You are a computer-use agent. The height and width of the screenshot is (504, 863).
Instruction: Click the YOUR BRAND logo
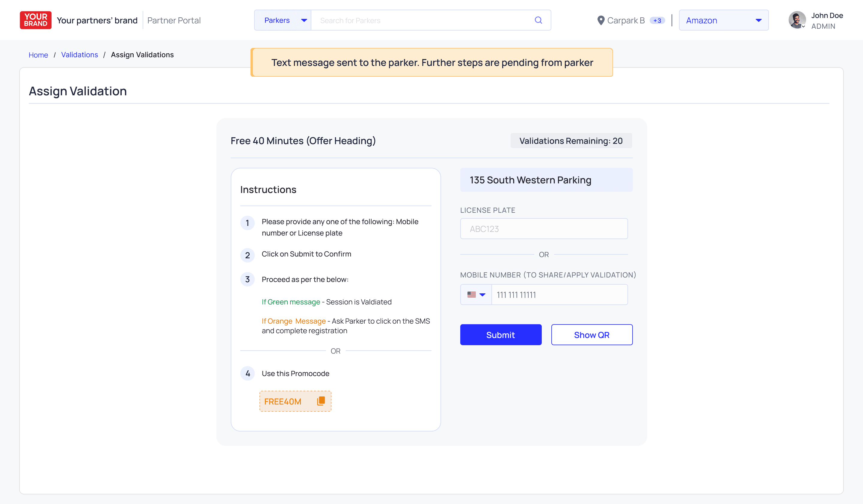coord(36,20)
